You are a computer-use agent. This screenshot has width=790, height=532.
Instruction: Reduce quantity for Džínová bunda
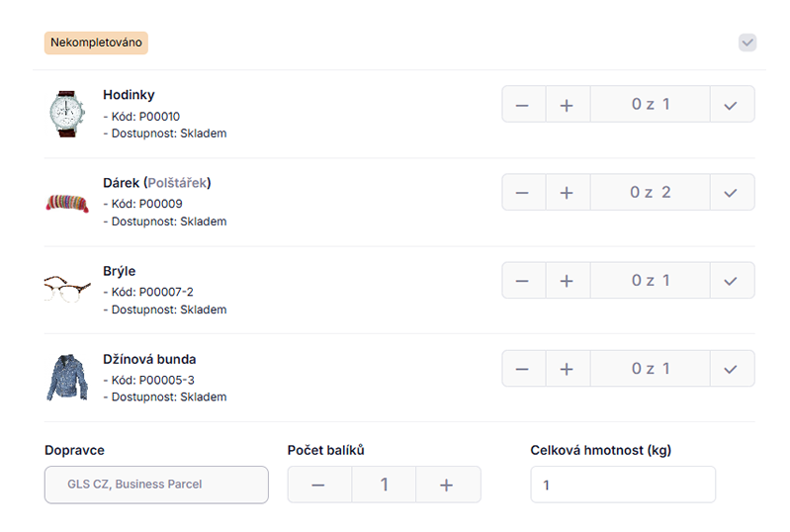[523, 369]
